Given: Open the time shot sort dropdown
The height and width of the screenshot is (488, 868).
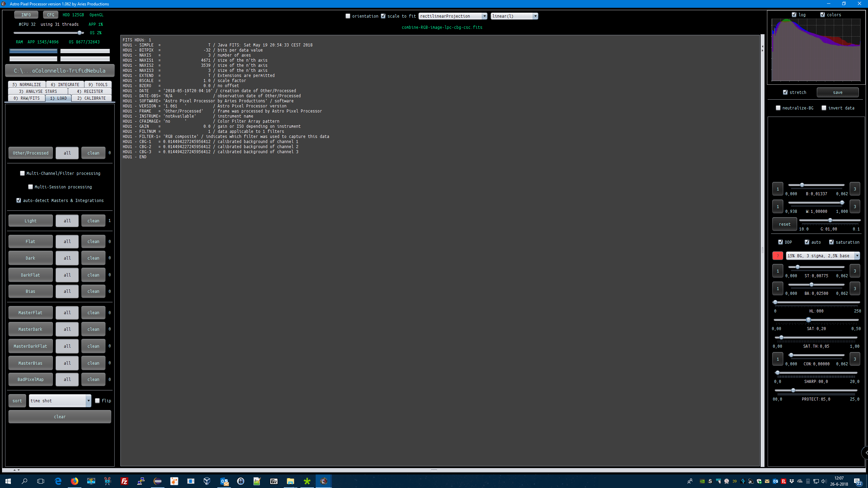Looking at the screenshot, I should click(x=88, y=401).
